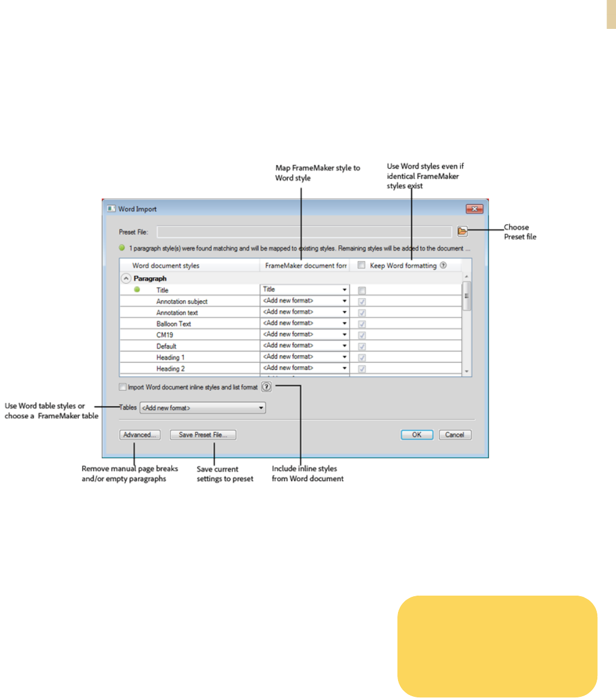The width and height of the screenshot is (616, 698).
Task: Click help icon next to inline styles option
Action: (x=266, y=387)
